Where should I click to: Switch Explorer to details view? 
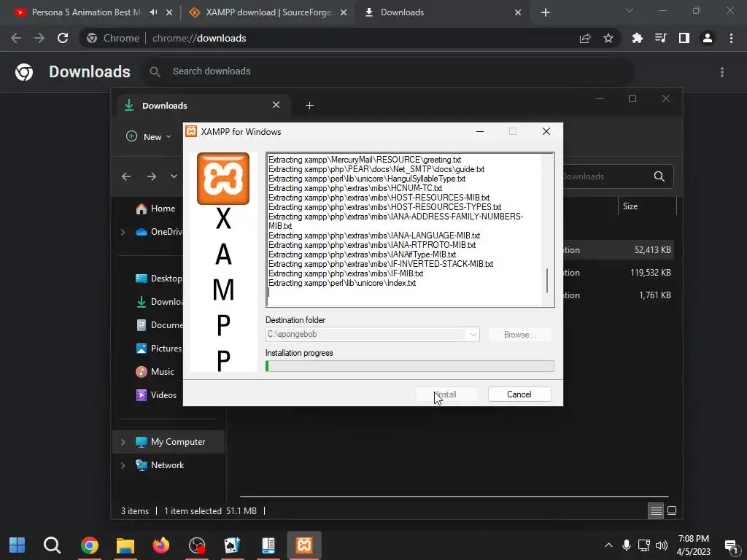(656, 511)
